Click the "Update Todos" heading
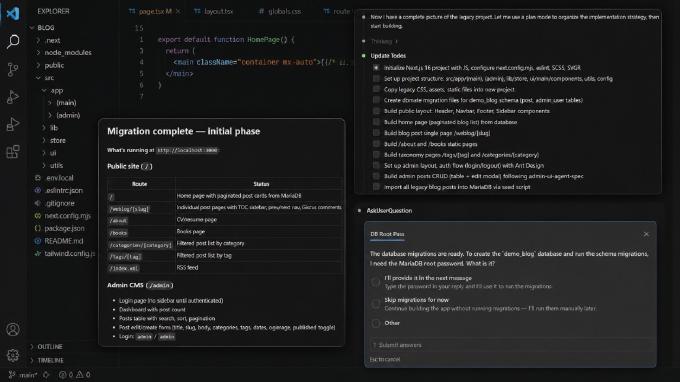This screenshot has width=680, height=382. (388, 56)
